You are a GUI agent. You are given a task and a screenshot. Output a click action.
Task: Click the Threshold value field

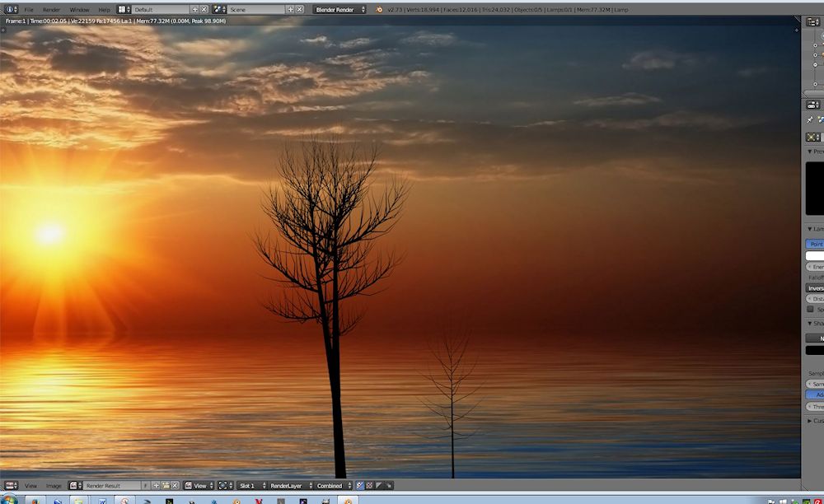pyautogui.click(x=815, y=406)
